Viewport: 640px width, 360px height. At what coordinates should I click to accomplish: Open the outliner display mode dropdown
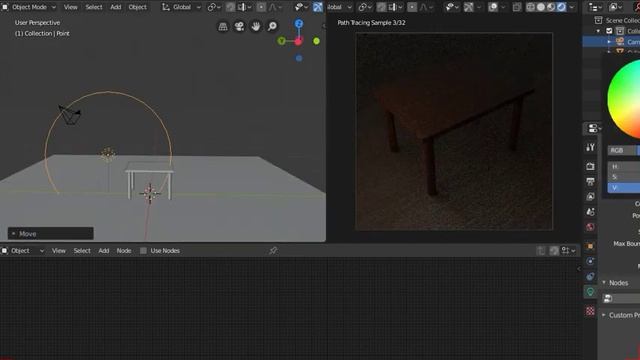tap(615, 7)
